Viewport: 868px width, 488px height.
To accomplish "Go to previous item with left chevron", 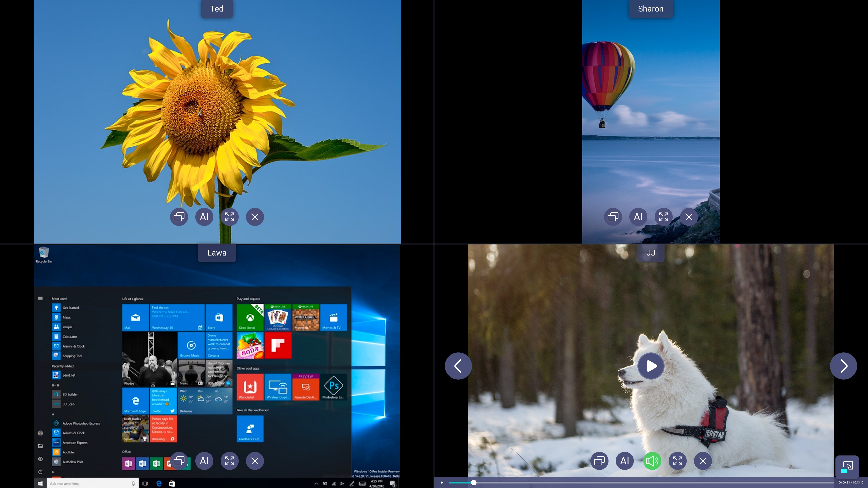I will (x=458, y=366).
